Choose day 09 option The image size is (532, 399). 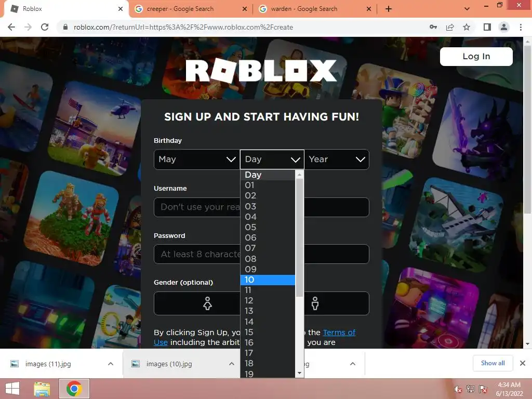tap(268, 270)
